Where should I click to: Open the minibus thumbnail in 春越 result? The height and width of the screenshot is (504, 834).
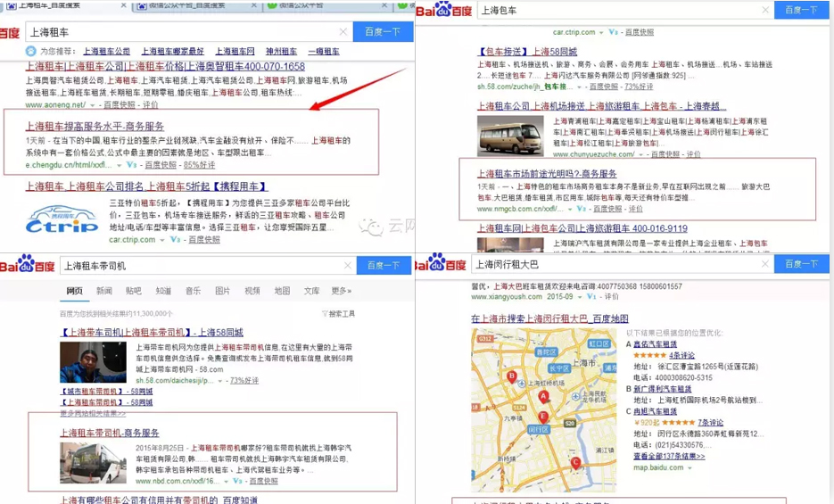pos(510,136)
